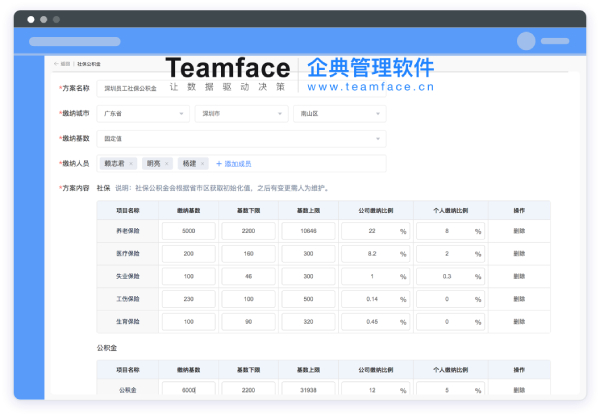600x416 pixels.
Task: Click the user avatar in the top bar
Action: pos(526,41)
